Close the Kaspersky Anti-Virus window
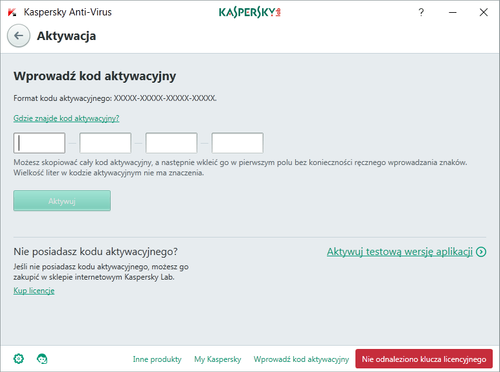 483,12
